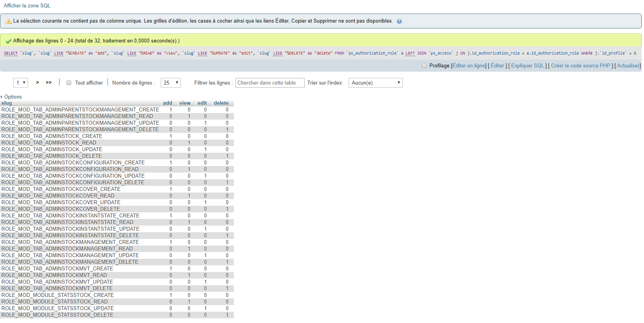Click the Éditer en ligne link
Screen dimensions: 644x323
pyautogui.click(x=469, y=65)
